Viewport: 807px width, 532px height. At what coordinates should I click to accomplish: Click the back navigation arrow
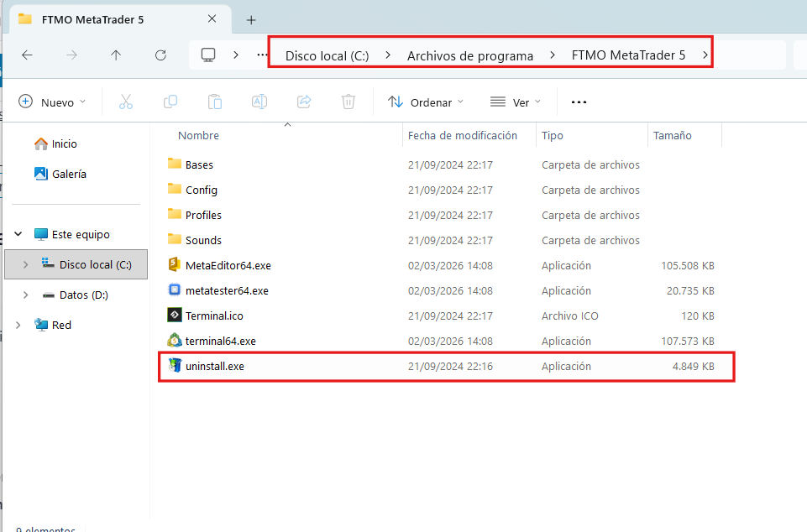(x=27, y=55)
